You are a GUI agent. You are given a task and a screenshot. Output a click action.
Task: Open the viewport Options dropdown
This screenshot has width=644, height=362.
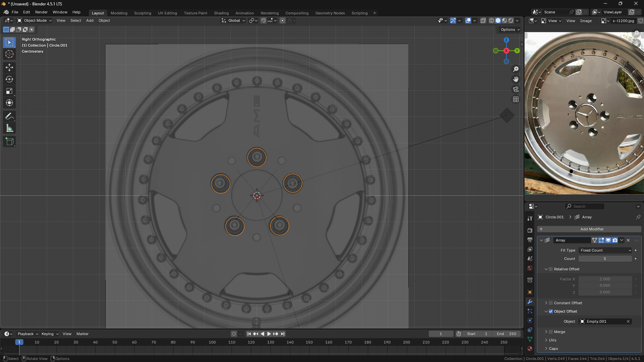point(510,30)
